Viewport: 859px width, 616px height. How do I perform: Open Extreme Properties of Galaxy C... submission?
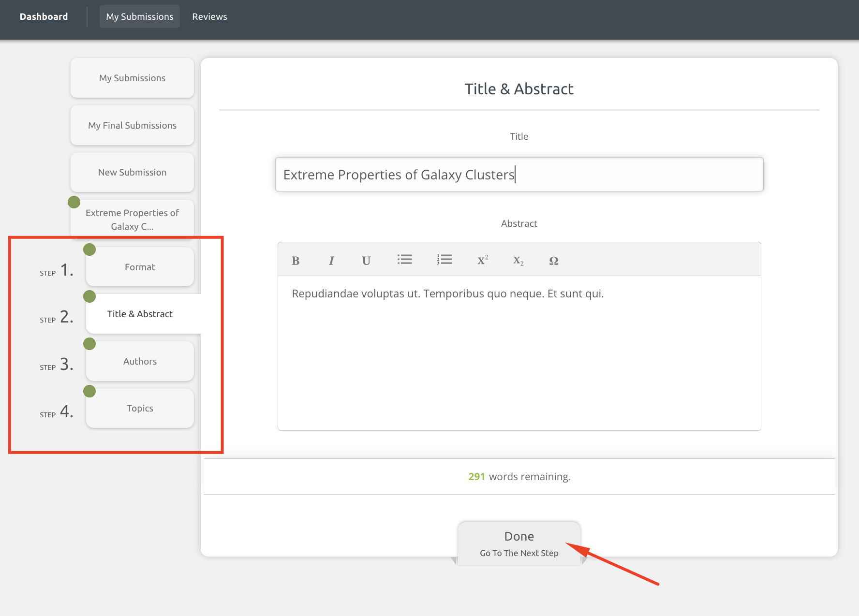(132, 220)
